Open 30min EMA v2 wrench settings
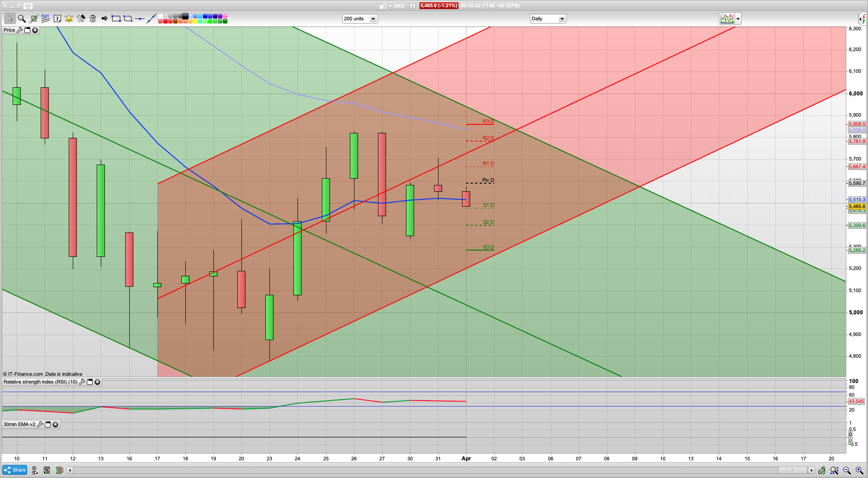Screen dimensions: 868x478 click(x=40, y=424)
